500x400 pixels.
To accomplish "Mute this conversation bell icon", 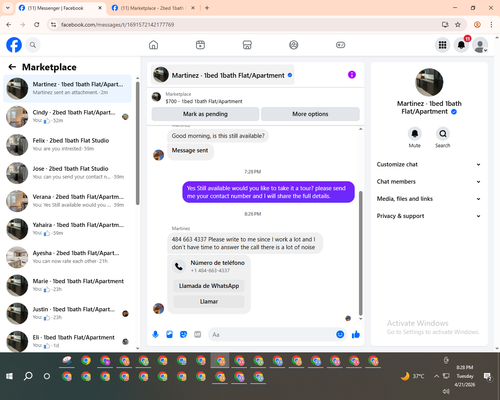I will point(414,134).
